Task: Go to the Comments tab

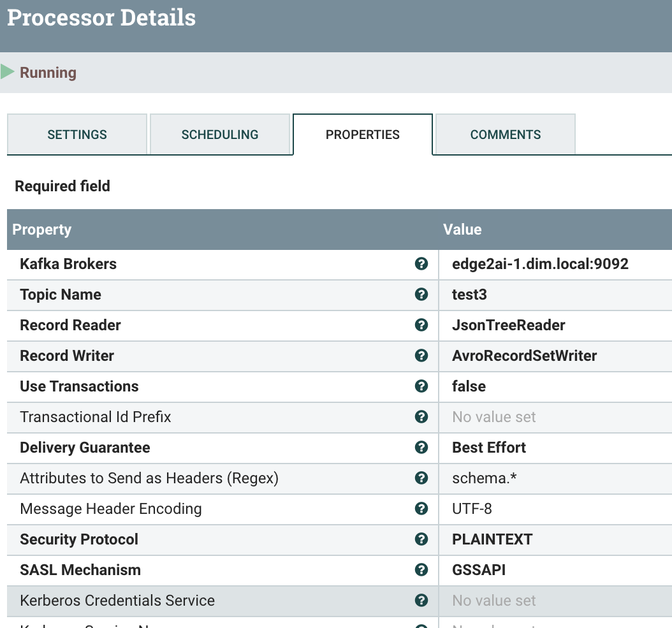Action: click(506, 135)
